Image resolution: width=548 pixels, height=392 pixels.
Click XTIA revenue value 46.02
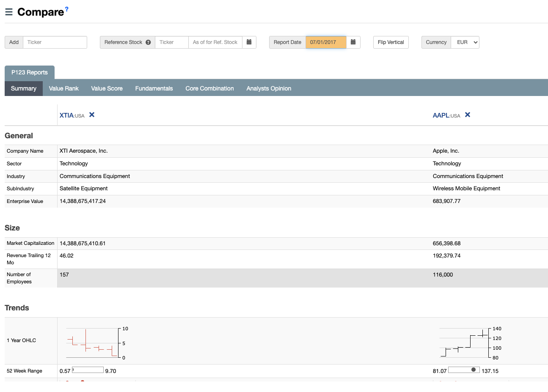66,256
